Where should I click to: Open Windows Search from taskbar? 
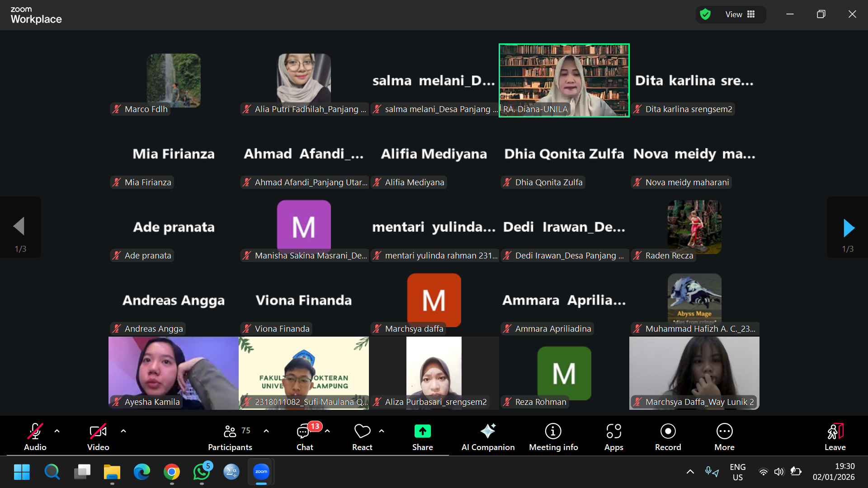52,472
